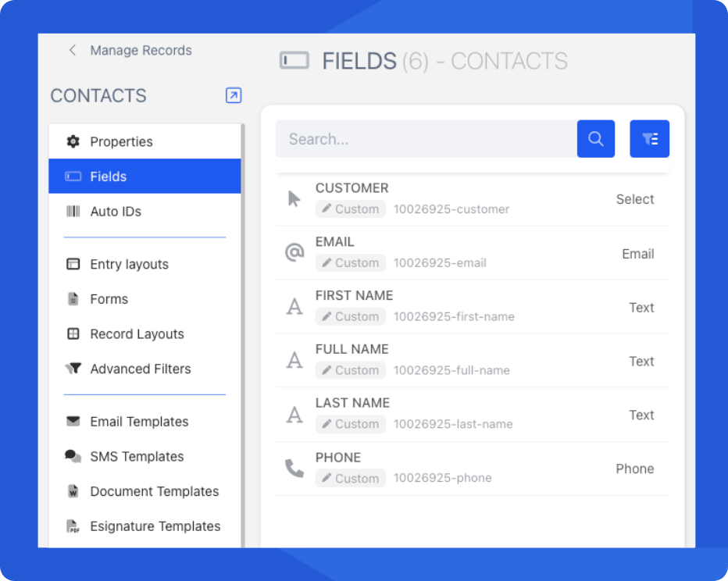728x581 pixels.
Task: Click the Custom tag on LAST NAME
Action: (x=351, y=424)
